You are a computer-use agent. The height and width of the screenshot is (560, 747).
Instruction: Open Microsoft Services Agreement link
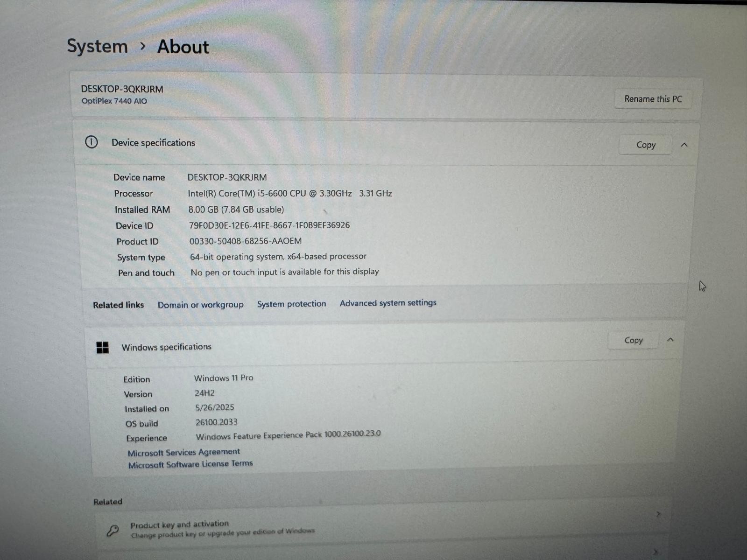(x=183, y=452)
